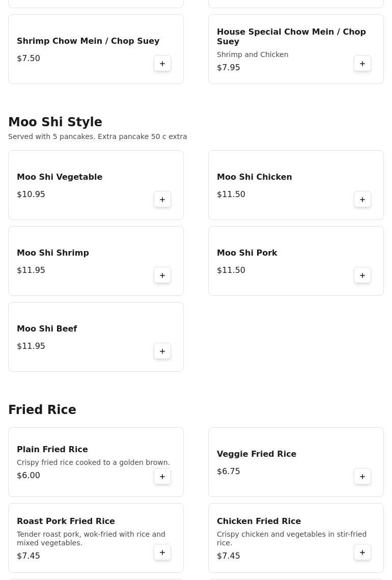Add Plain Fried Rice to cart
392x580 pixels.
[x=162, y=477]
